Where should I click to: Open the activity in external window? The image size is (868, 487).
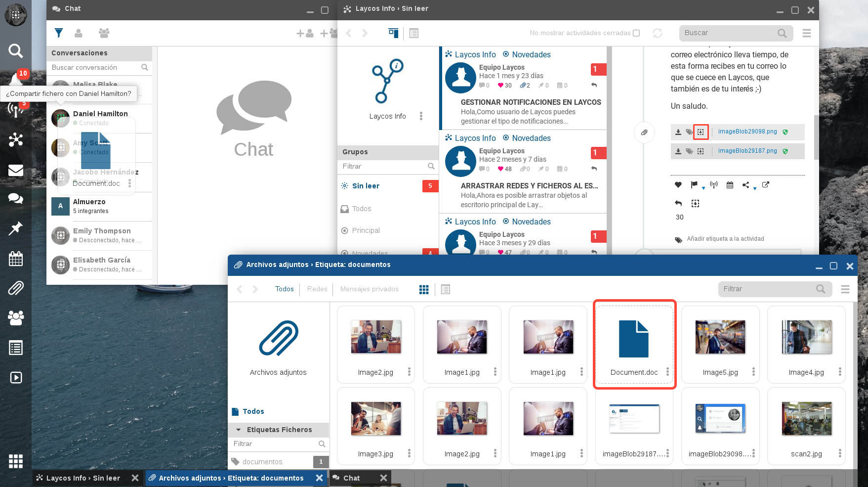(766, 185)
